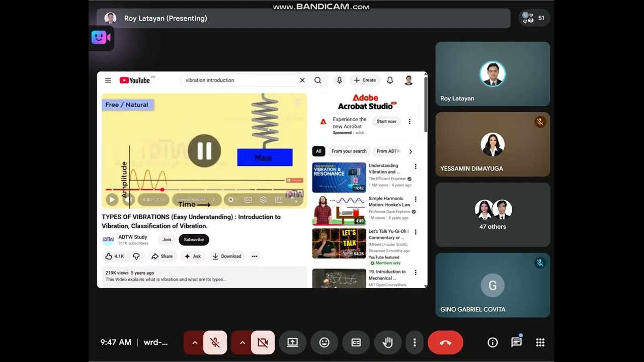Dislike the video
This screenshot has height=362, width=644.
click(136, 256)
